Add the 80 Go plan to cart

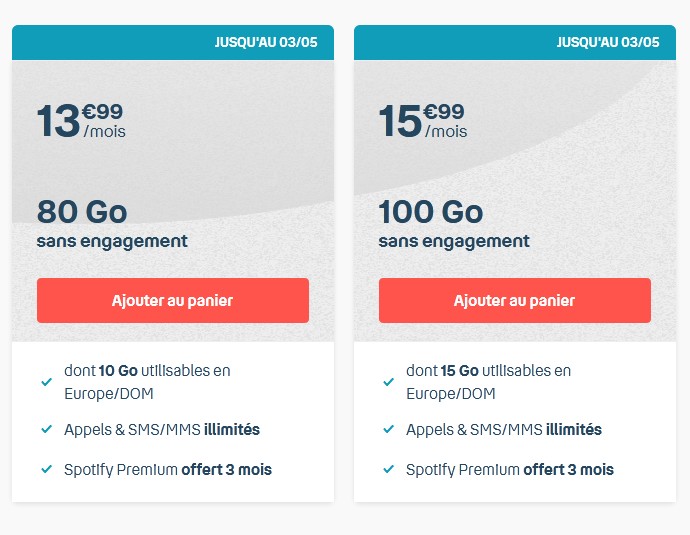point(172,300)
